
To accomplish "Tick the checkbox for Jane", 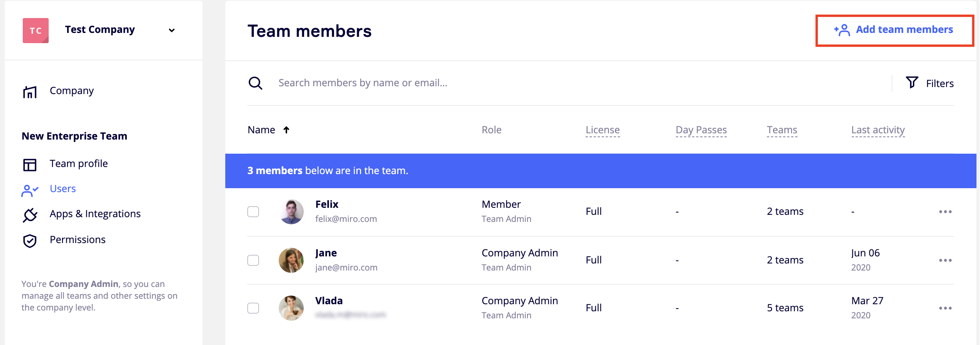I will click(x=253, y=260).
